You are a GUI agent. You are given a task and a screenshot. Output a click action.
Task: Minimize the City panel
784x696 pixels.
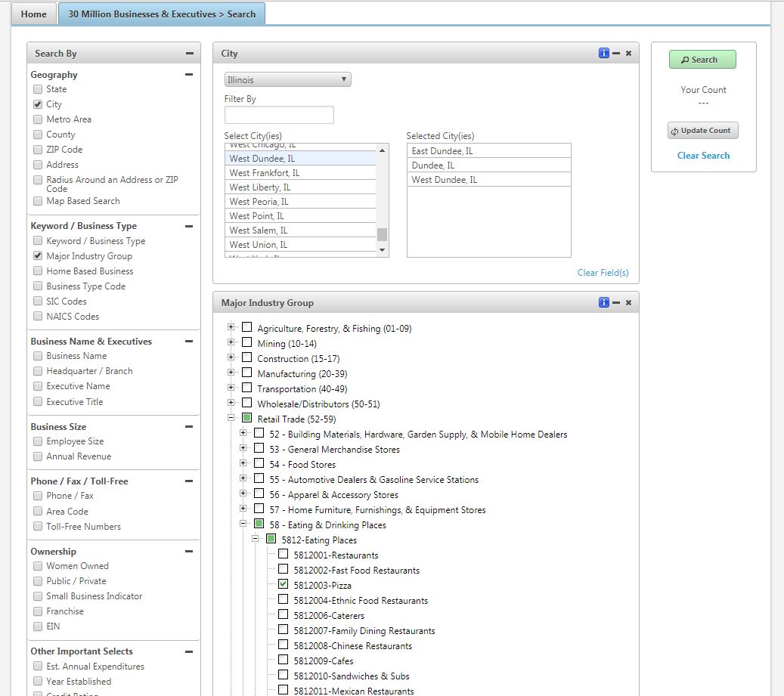(616, 54)
